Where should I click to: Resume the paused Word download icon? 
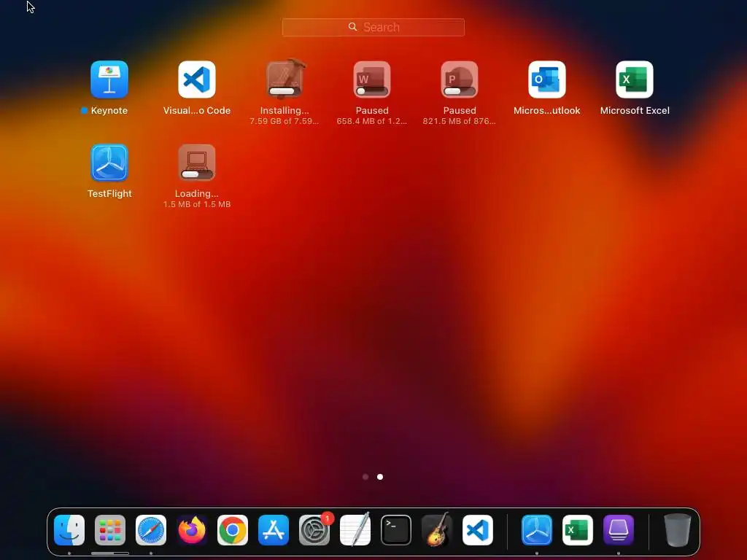tap(372, 79)
